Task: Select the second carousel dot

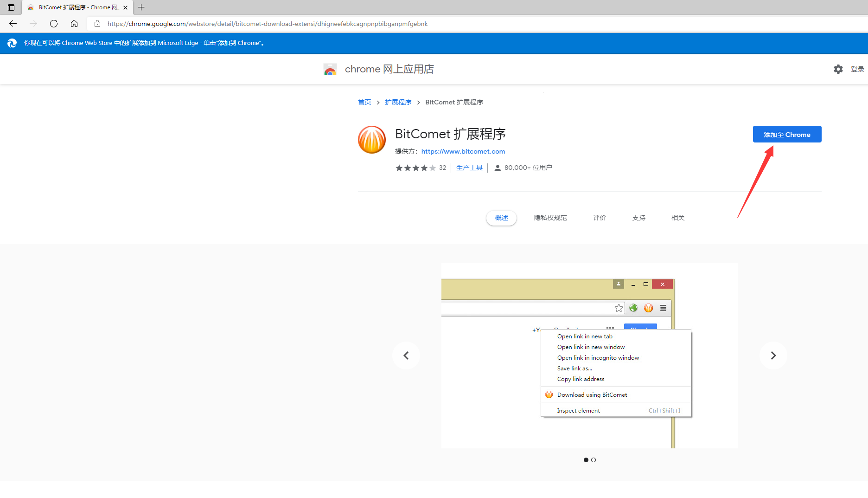Action: pyautogui.click(x=594, y=460)
